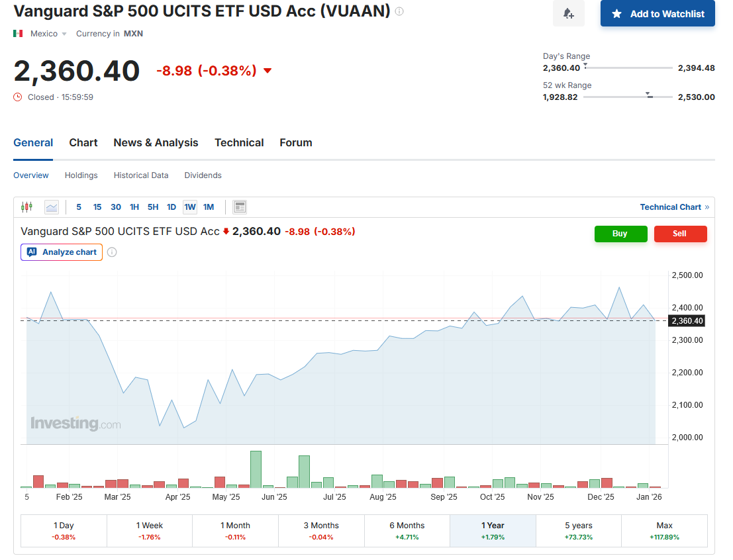
Task: Click the Analyze chart AI button
Action: tap(62, 252)
